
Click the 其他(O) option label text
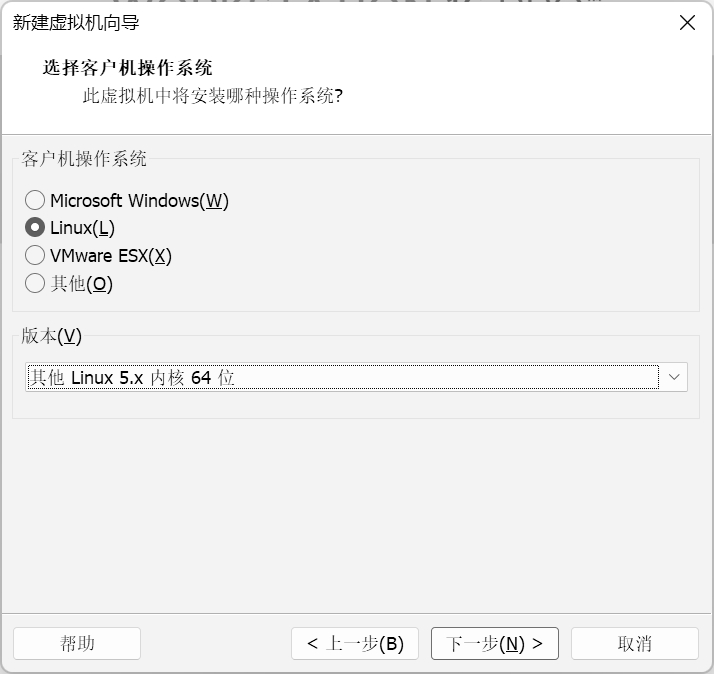coord(81,284)
